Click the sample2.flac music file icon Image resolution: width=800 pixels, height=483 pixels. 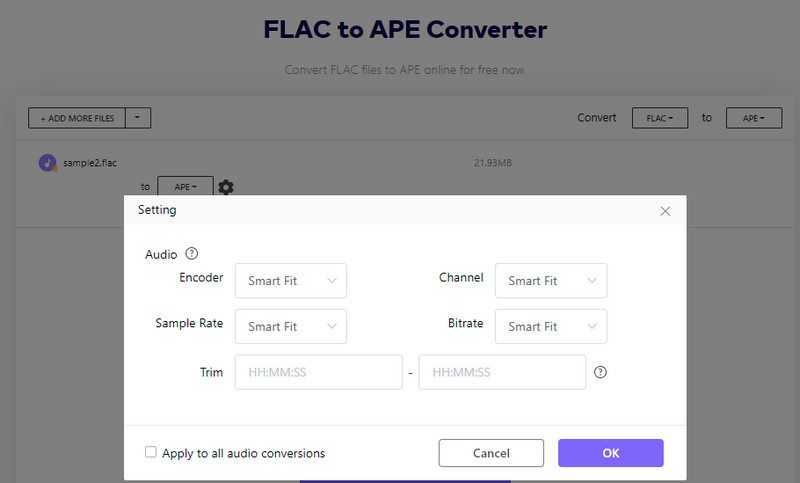pyautogui.click(x=47, y=163)
